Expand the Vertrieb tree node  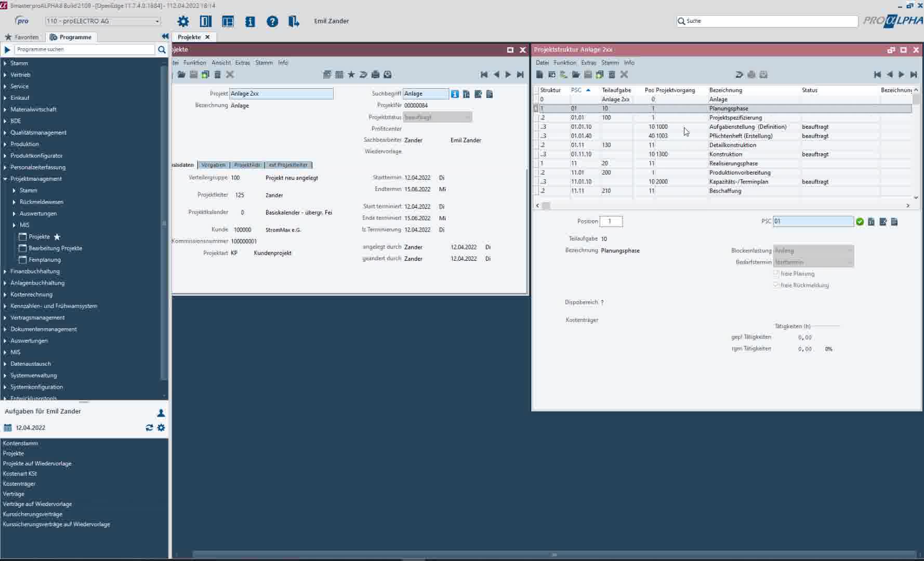[x=5, y=75]
